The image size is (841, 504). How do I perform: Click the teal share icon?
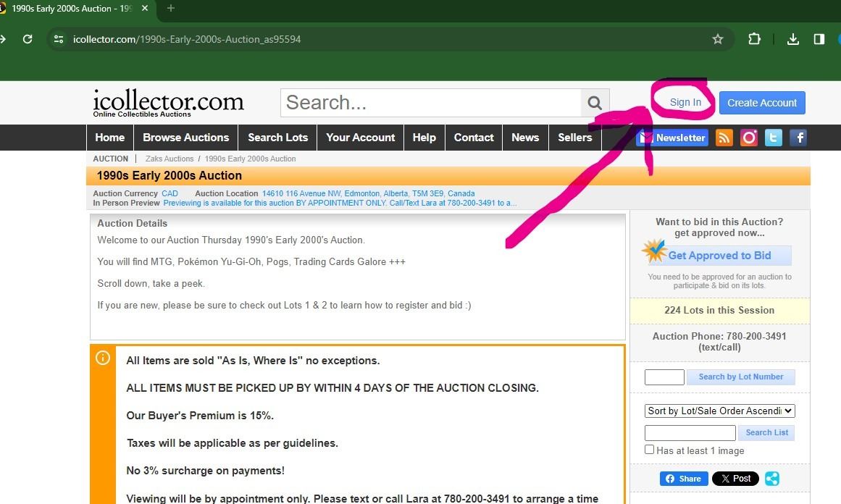point(772,479)
